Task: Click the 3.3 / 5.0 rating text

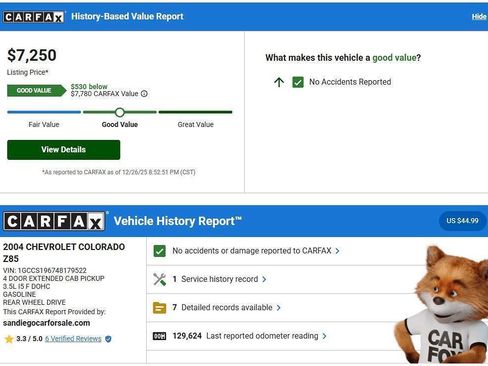Action: coord(29,339)
